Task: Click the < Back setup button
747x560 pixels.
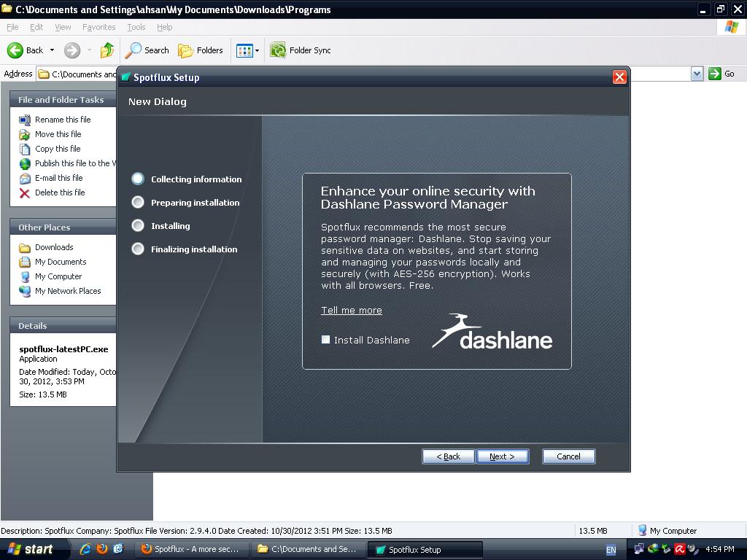Action: [x=449, y=456]
